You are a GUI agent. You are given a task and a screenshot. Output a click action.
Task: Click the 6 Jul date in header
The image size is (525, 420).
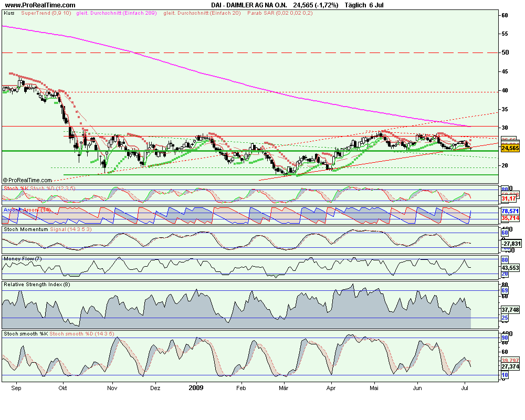click(x=376, y=5)
